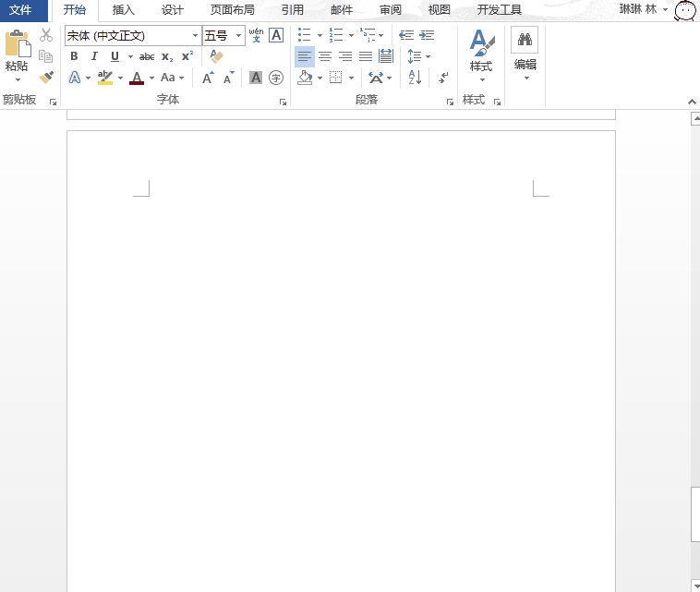Click the Cut scissors icon
This screenshot has width=700, height=592.
pos(46,35)
